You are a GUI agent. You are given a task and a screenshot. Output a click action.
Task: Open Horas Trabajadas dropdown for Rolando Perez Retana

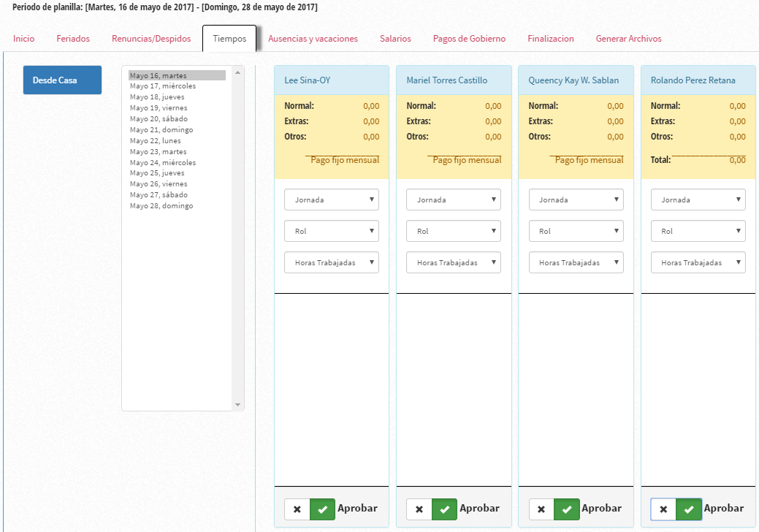(698, 262)
